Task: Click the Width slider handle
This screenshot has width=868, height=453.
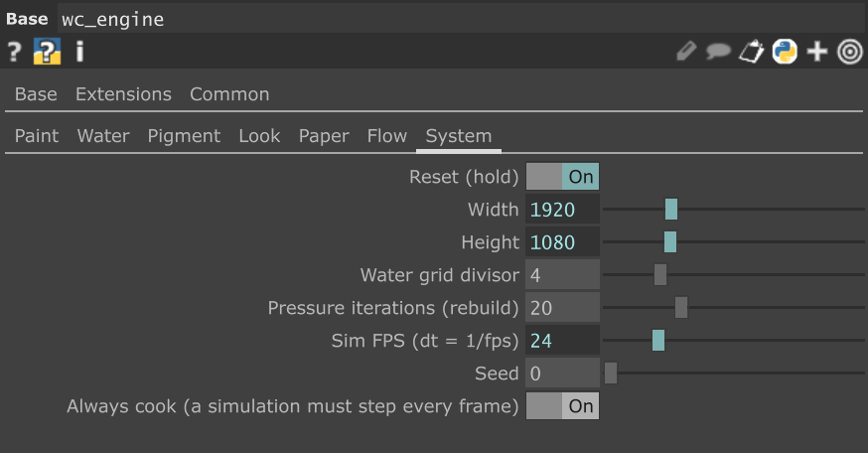Action: [671, 210]
